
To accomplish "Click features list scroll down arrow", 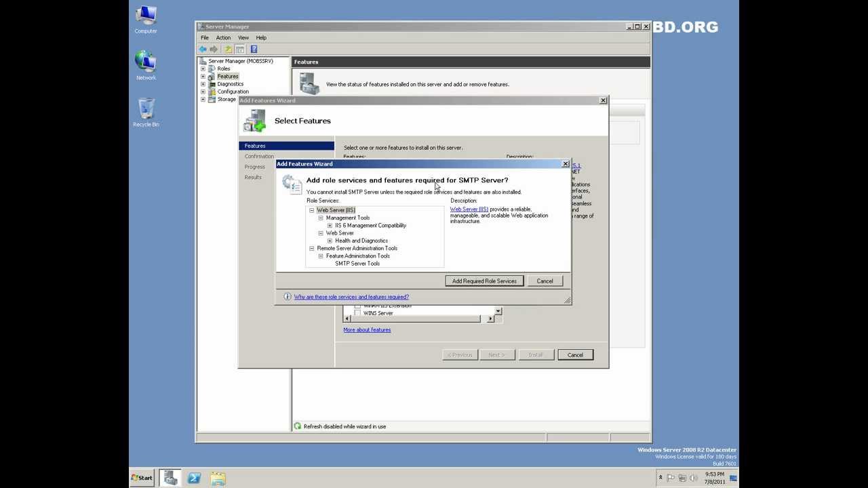I will coord(498,311).
